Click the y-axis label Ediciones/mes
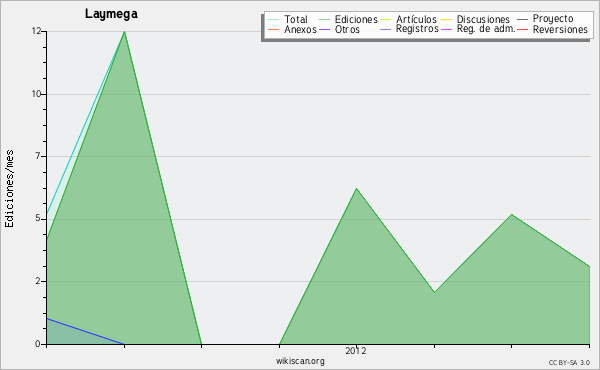The width and height of the screenshot is (600, 370). [x=9, y=189]
